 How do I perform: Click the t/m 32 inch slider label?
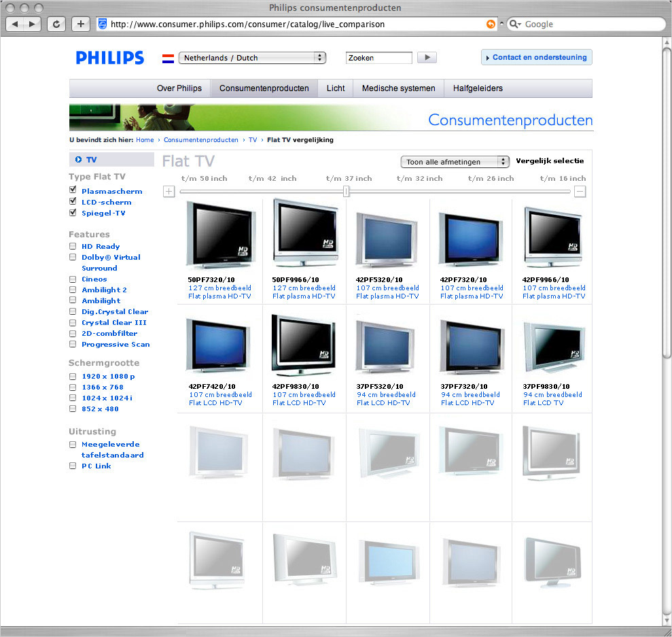point(419,178)
